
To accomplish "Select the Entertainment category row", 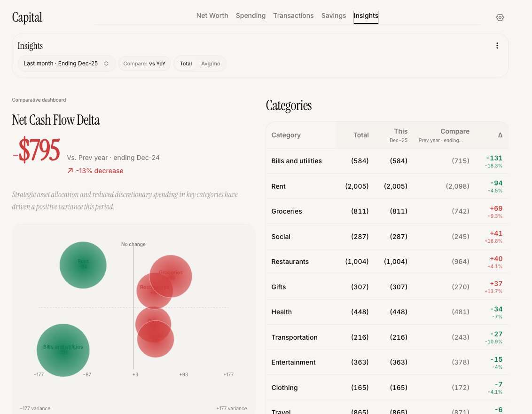I will coord(387,362).
